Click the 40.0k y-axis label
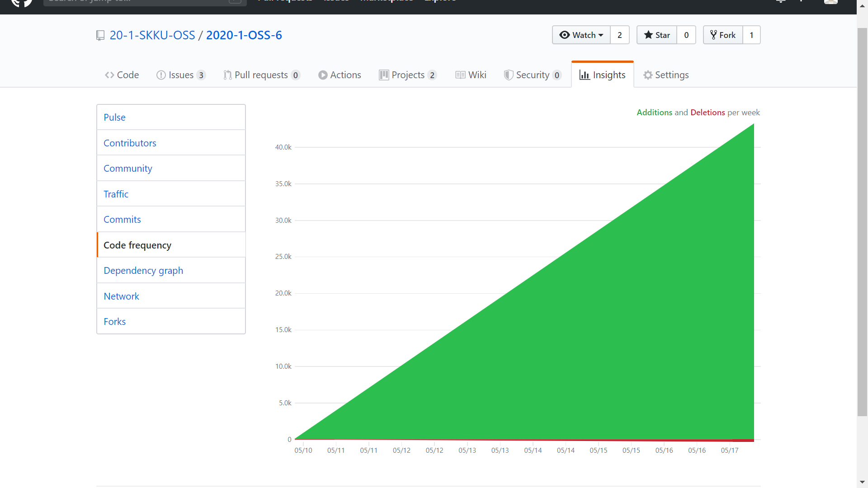This screenshot has width=868, height=488. 283,147
